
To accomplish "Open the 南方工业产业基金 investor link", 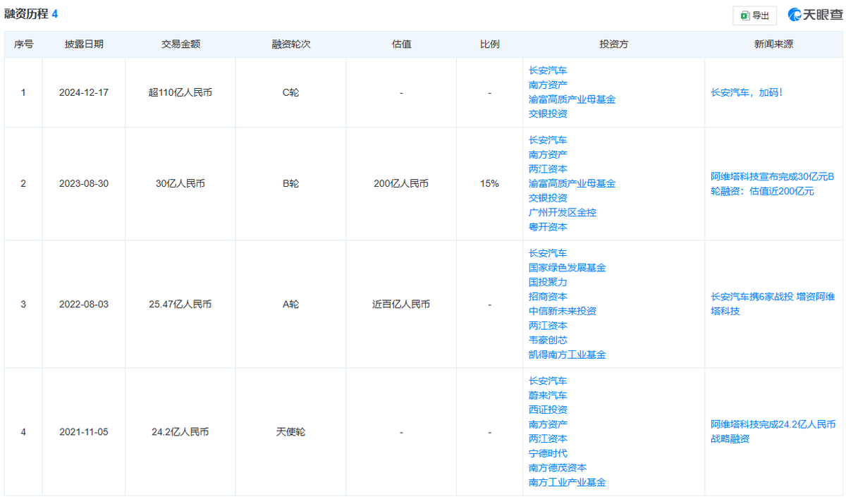I will (568, 482).
